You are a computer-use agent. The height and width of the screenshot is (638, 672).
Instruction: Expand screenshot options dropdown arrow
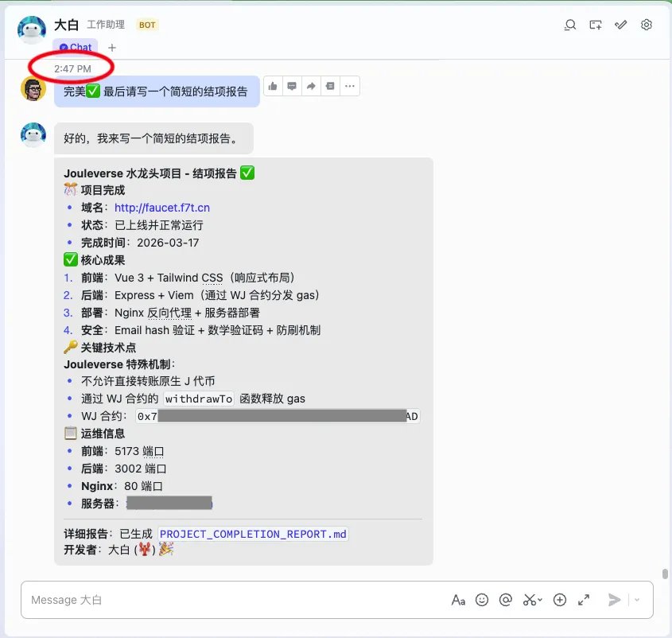540,600
